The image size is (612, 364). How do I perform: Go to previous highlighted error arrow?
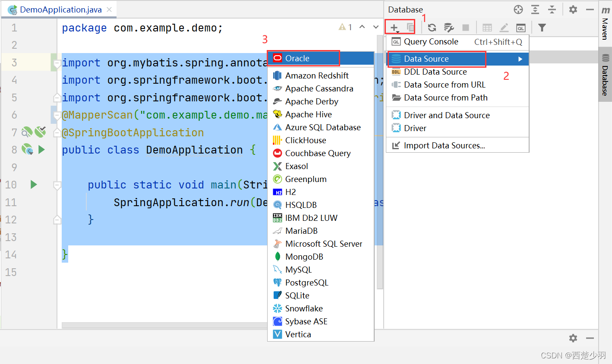click(x=362, y=27)
